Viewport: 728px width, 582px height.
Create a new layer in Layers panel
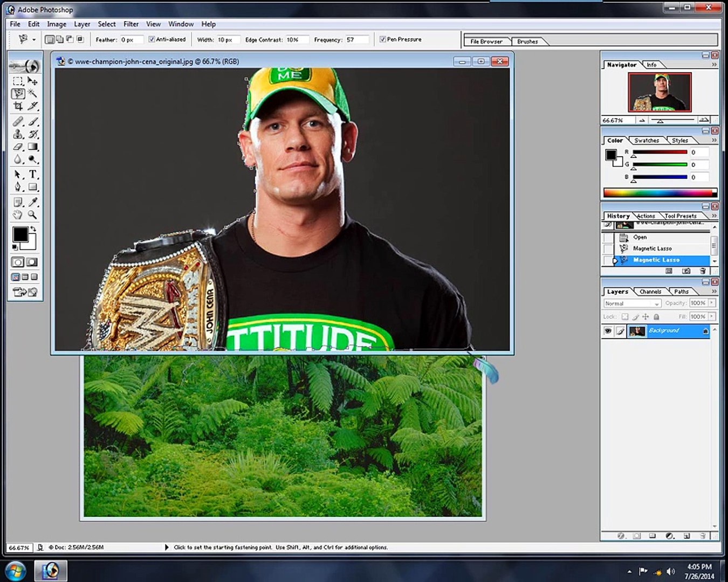[686, 536]
